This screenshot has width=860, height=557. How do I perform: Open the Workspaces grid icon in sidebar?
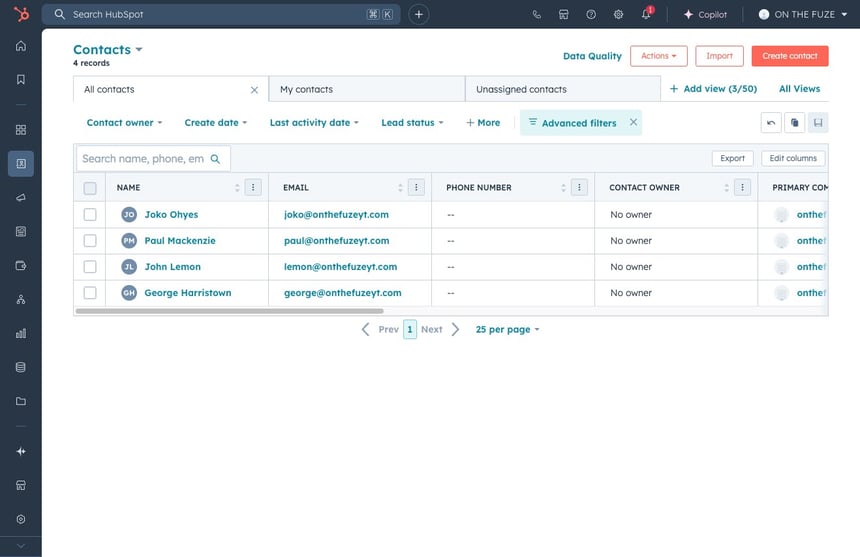(x=21, y=130)
